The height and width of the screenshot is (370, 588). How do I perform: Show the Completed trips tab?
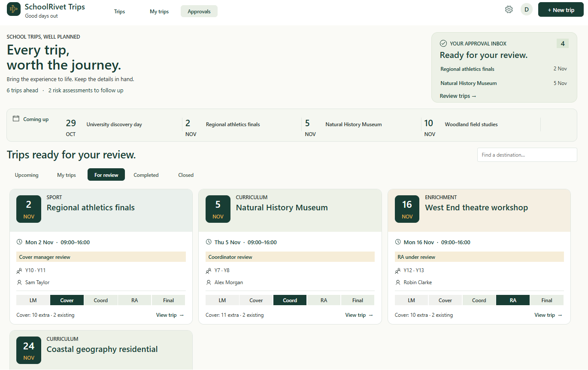pos(146,175)
